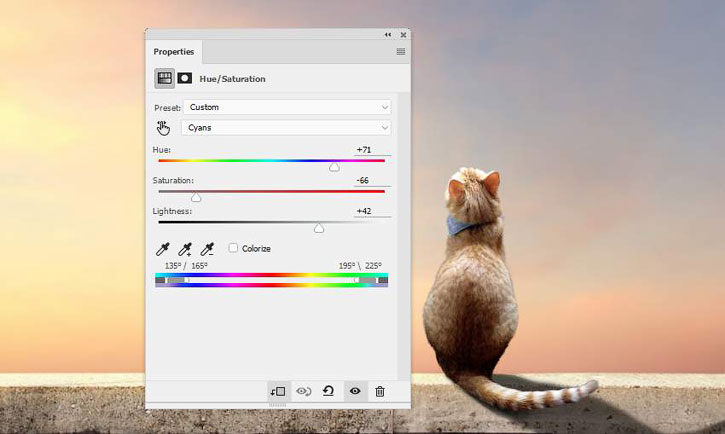The height and width of the screenshot is (434, 725).
Task: Delete this adjustment layer with trash icon
Action: [380, 391]
